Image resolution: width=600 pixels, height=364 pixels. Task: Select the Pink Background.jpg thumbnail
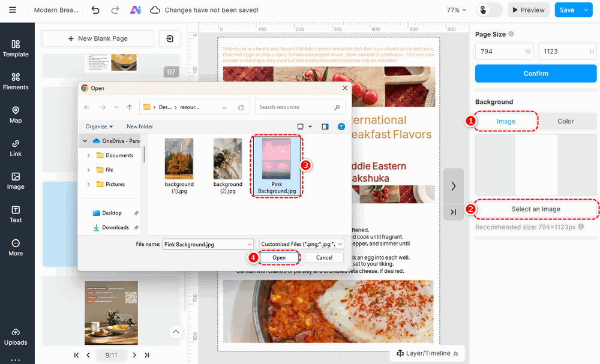click(277, 166)
